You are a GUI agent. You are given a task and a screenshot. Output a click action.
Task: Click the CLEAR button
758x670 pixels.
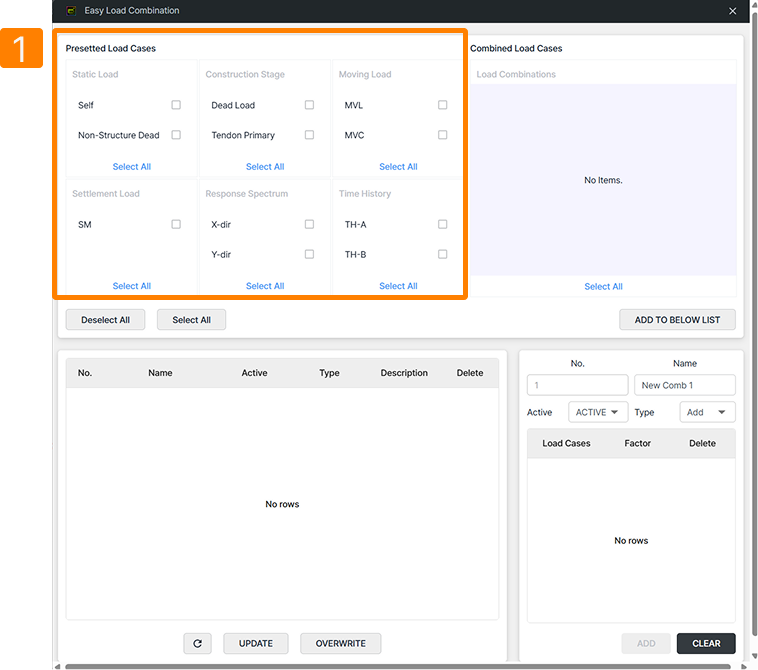coord(706,643)
